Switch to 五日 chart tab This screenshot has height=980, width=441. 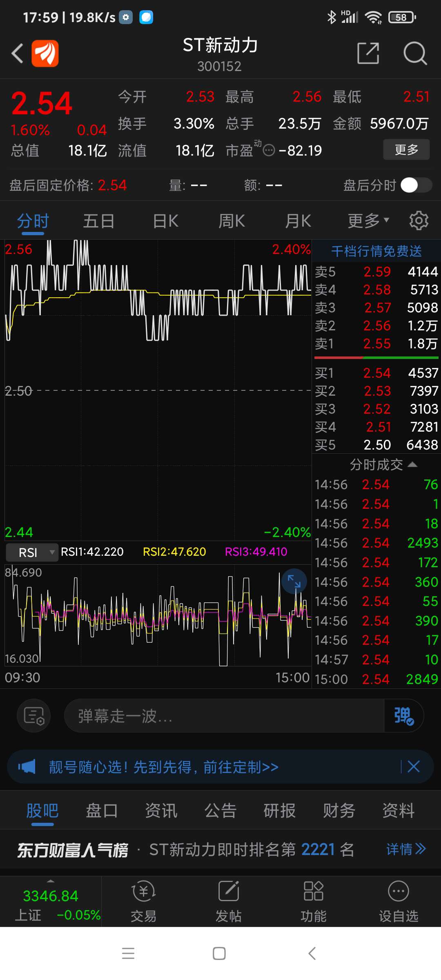click(99, 221)
